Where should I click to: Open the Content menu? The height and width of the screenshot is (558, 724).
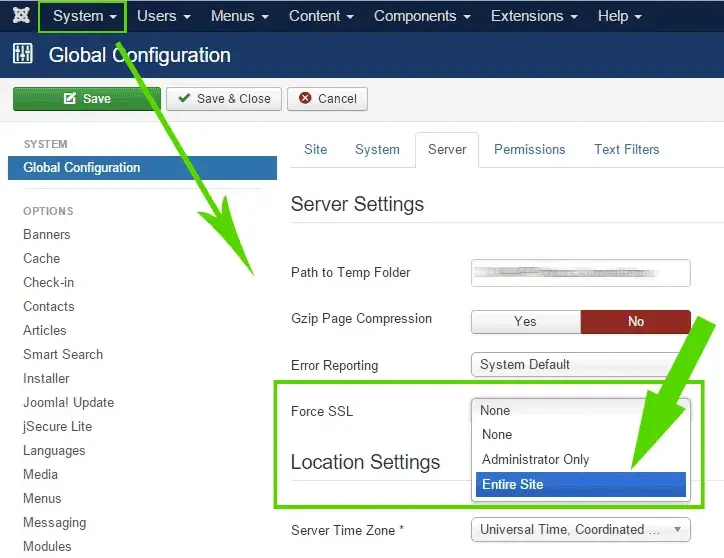pyautogui.click(x=321, y=16)
